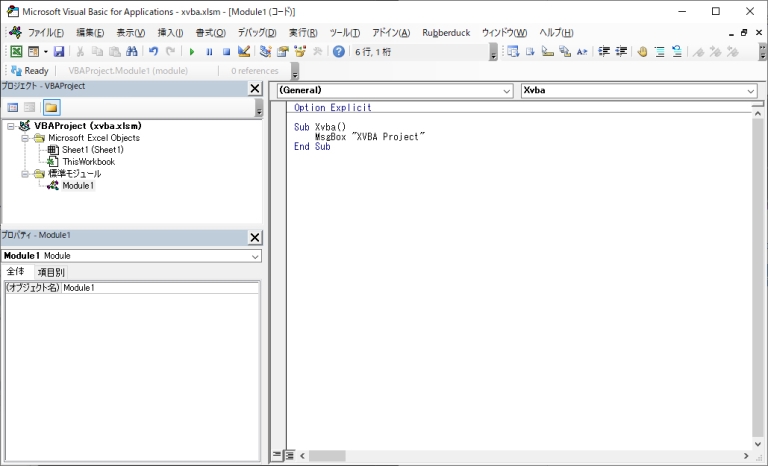Switch to the 項目別 properties tab
The width and height of the screenshot is (768, 466).
coord(51,272)
